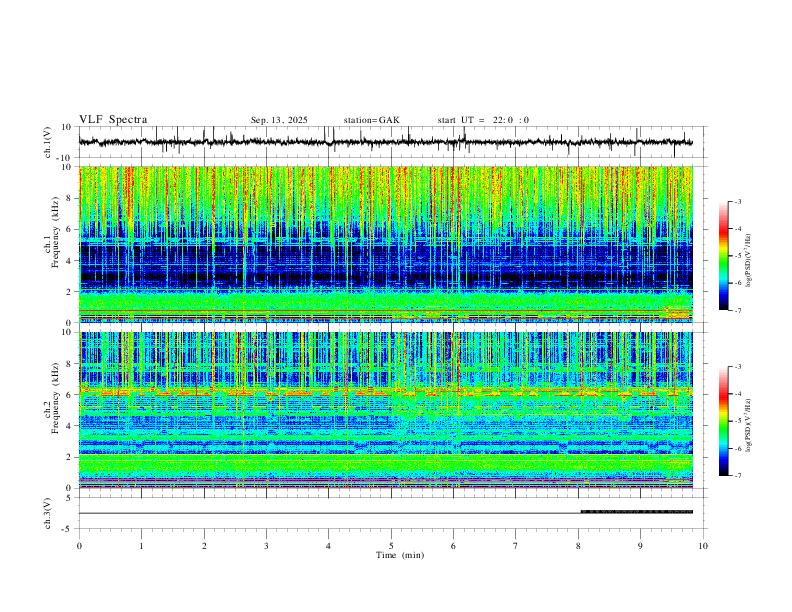This screenshot has height=612, width=792.
Task: Click time axis tick label '5'
Action: (391, 546)
